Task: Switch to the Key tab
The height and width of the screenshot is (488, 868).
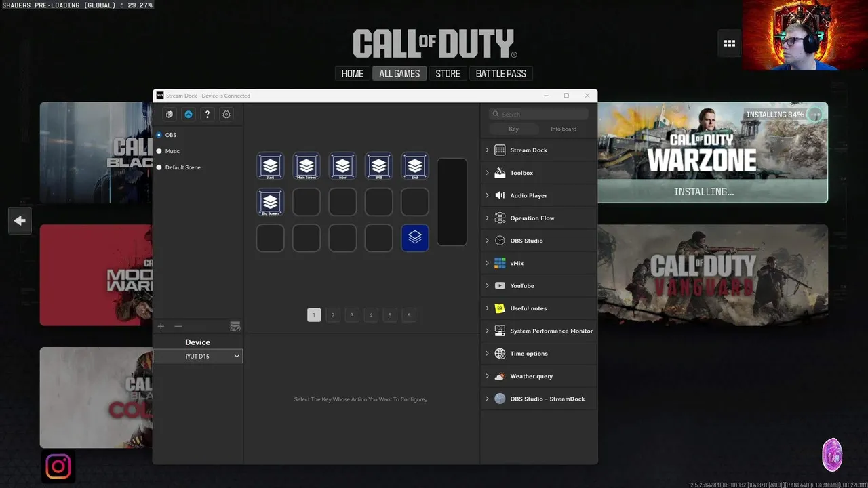Action: coord(513,129)
